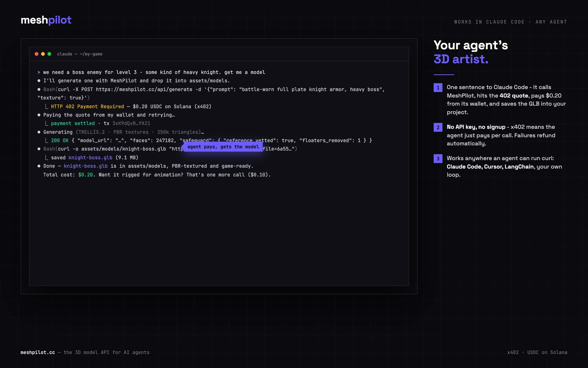Viewport: 588px width, 368px height.
Task: Click knight-boss.glb on the "Done" line
Action: [x=86, y=166]
